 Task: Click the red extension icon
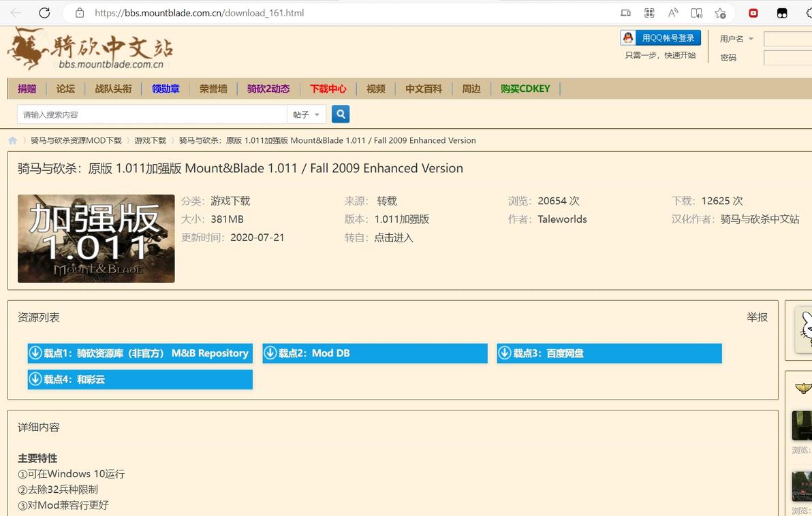(x=753, y=13)
